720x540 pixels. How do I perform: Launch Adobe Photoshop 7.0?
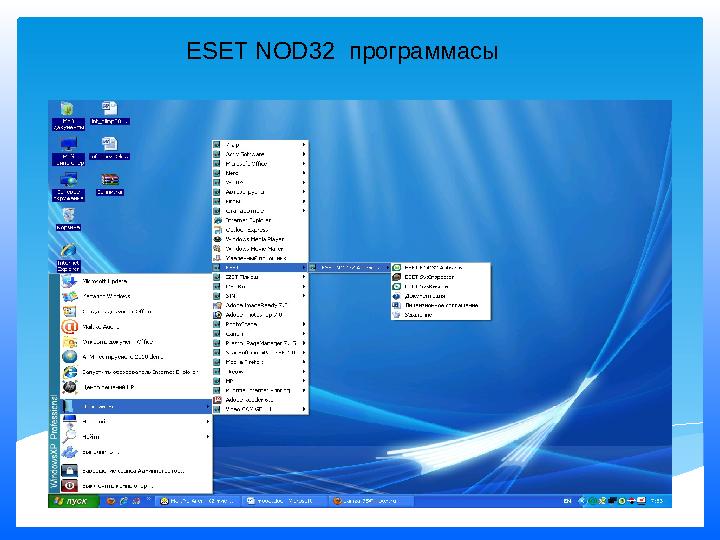pos(260,315)
